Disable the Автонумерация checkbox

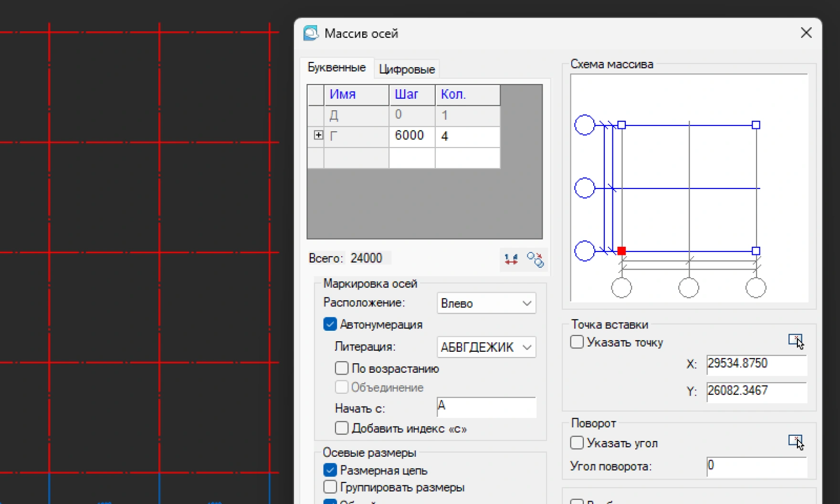pyautogui.click(x=330, y=325)
